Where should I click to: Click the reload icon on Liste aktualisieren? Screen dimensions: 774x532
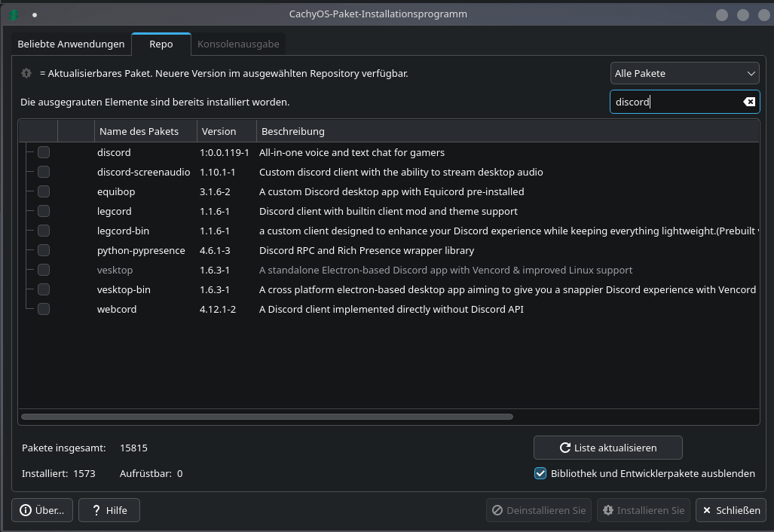pyautogui.click(x=565, y=448)
